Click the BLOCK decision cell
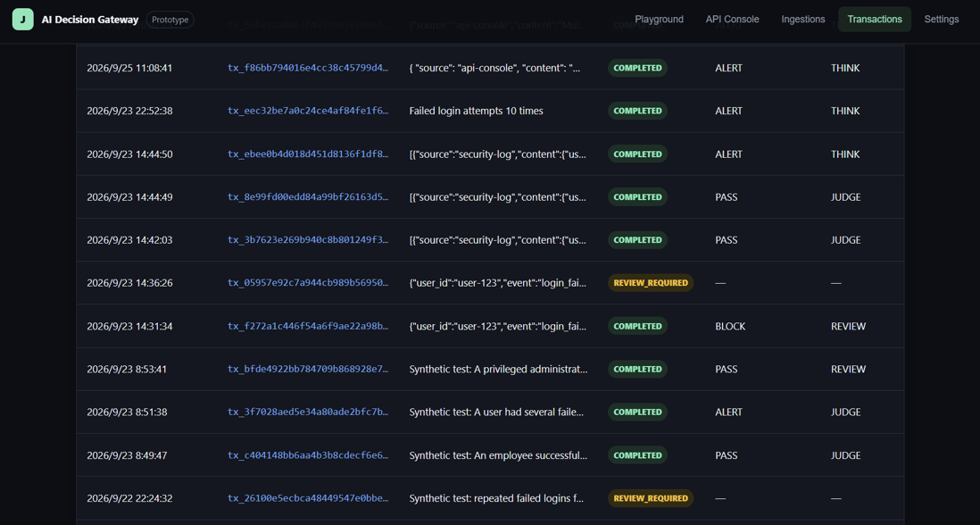Viewport: 980px width, 525px height. (731, 326)
